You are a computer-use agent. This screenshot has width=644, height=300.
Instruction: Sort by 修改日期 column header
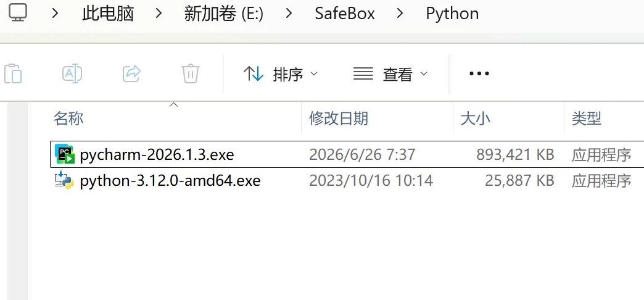pos(339,119)
